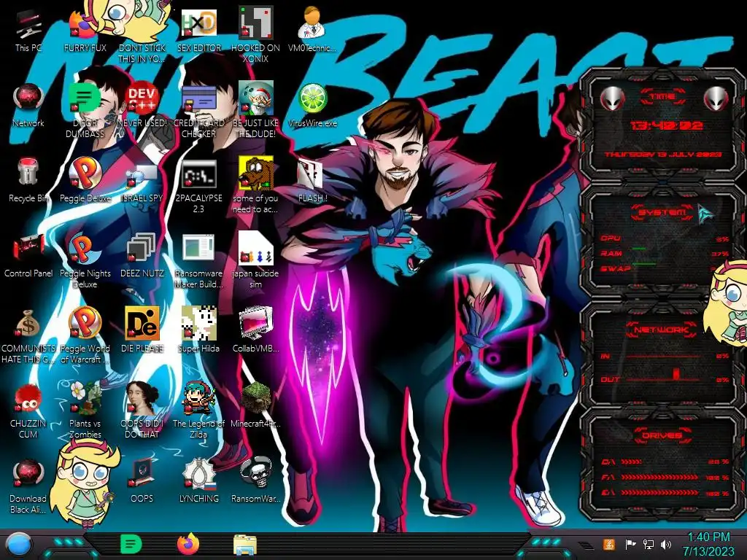The height and width of the screenshot is (560, 747).
Task: Select the OOPS headset shortcut
Action: point(142,480)
